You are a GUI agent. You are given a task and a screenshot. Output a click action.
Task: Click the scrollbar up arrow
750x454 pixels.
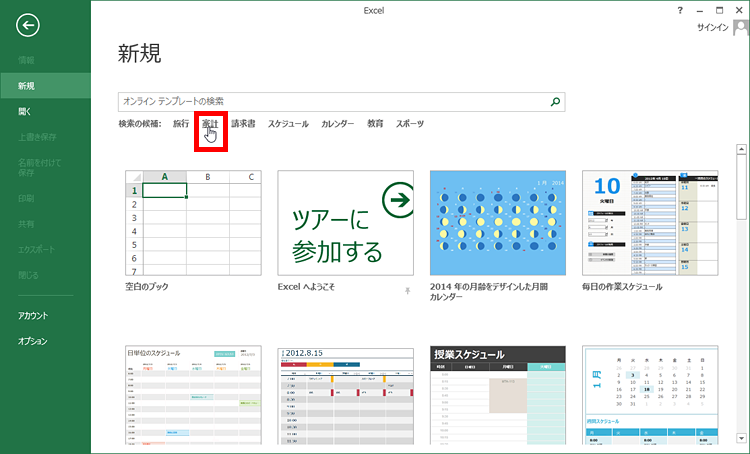pyautogui.click(x=741, y=149)
